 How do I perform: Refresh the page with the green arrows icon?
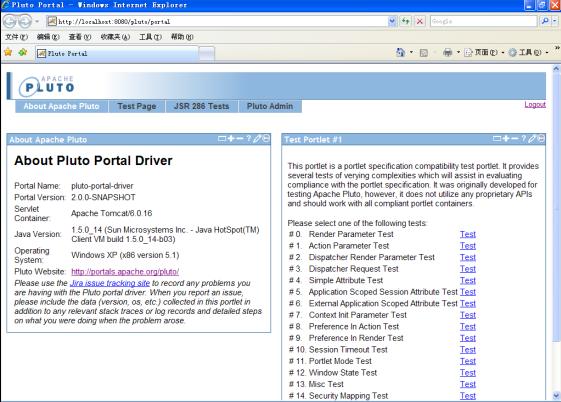coord(405,21)
